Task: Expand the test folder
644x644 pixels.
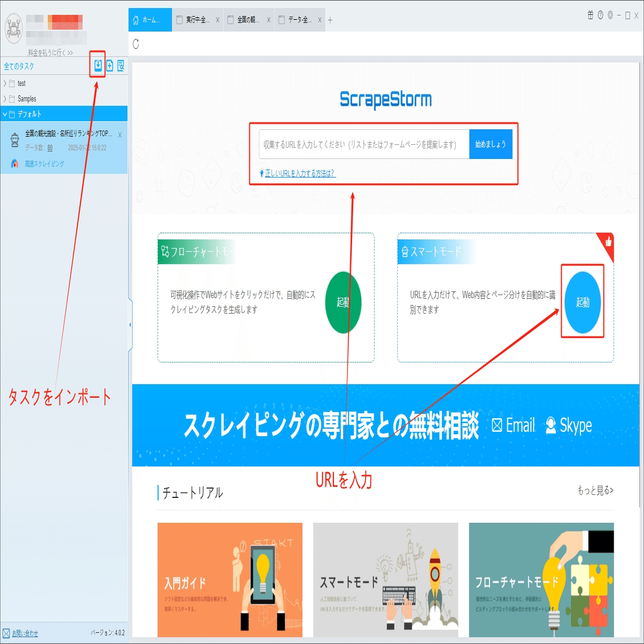Action: pyautogui.click(x=4, y=84)
